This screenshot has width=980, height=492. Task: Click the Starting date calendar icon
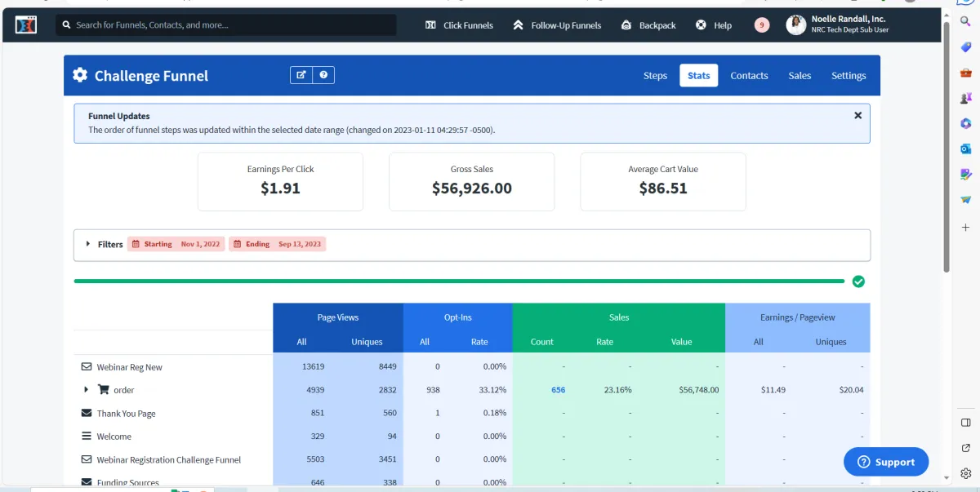134,244
